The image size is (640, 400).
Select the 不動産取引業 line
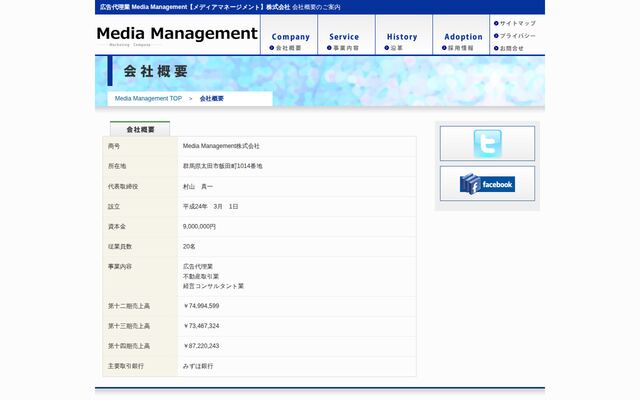[x=201, y=276]
